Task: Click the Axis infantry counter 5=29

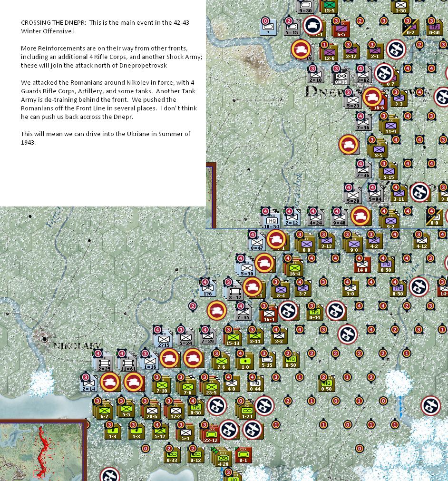Action: tap(353, 196)
